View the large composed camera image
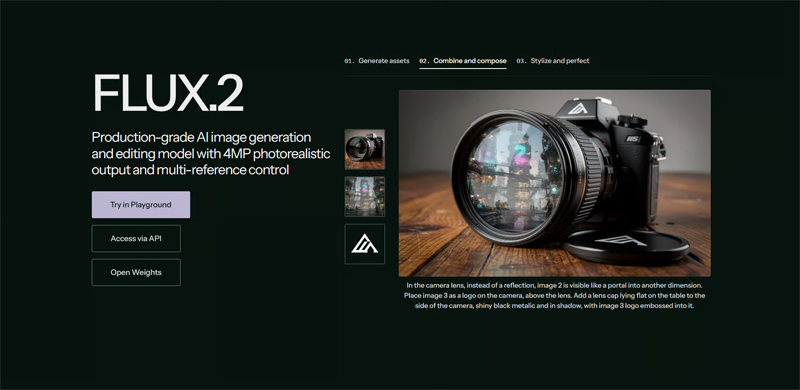 click(x=555, y=183)
